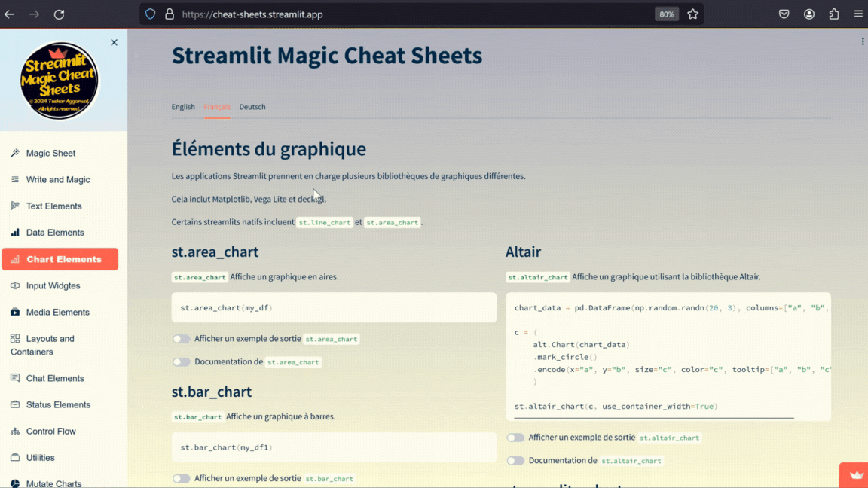Open the Streamlit three-dot app menu
The width and height of the screenshot is (868, 488).
tap(863, 41)
